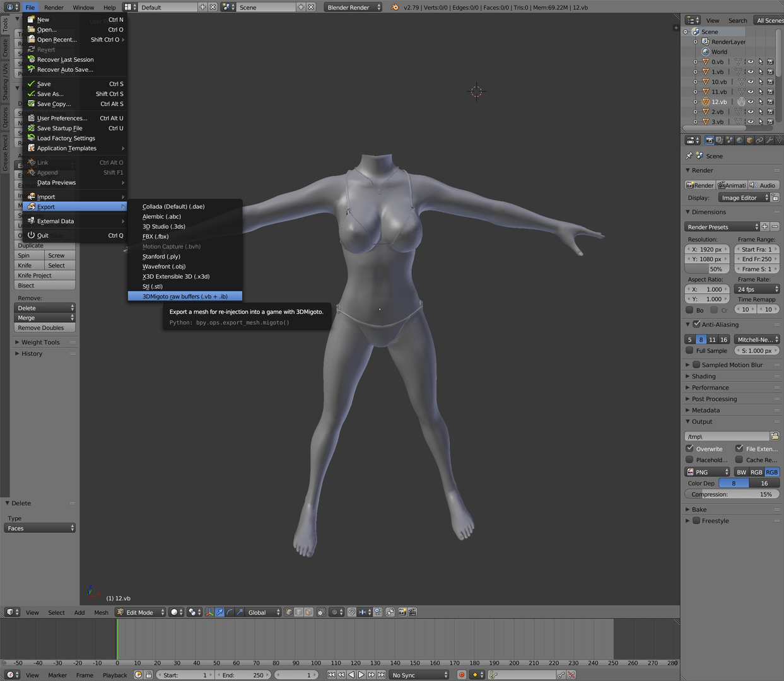Select 12.vb mesh object icon in outliner
This screenshot has width=784, height=681.
[706, 102]
